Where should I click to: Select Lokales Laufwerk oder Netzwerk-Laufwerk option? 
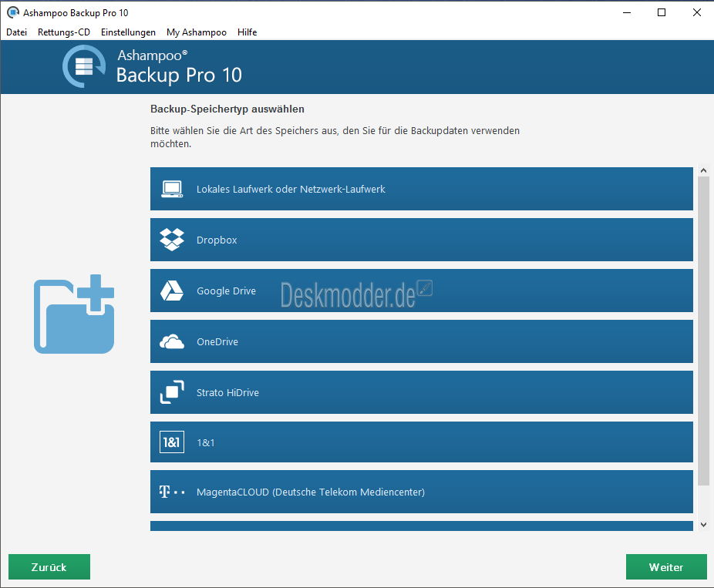tap(421, 189)
